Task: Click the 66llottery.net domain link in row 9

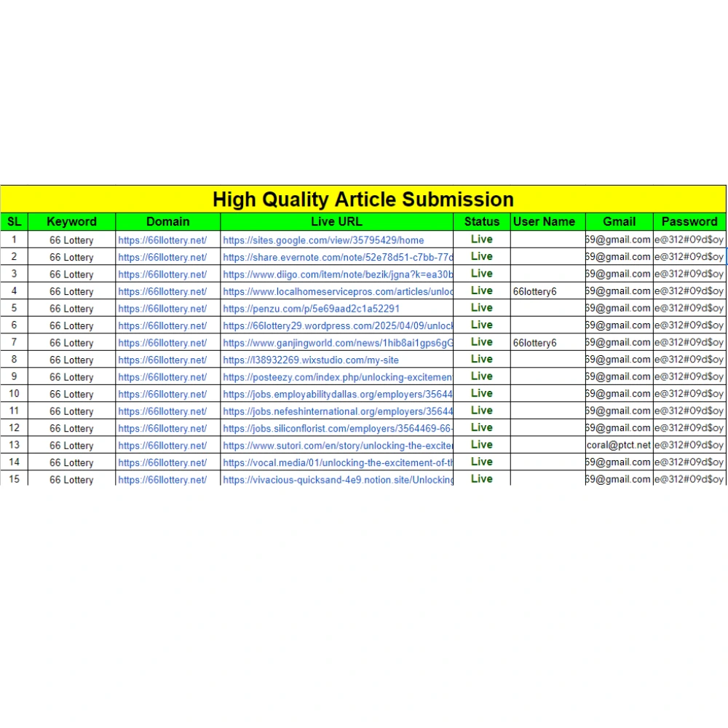Action: (162, 377)
